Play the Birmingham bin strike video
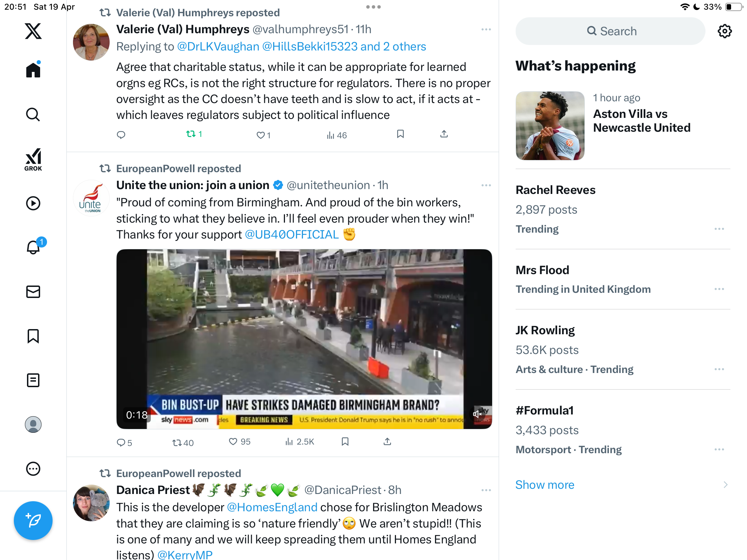 point(304,339)
